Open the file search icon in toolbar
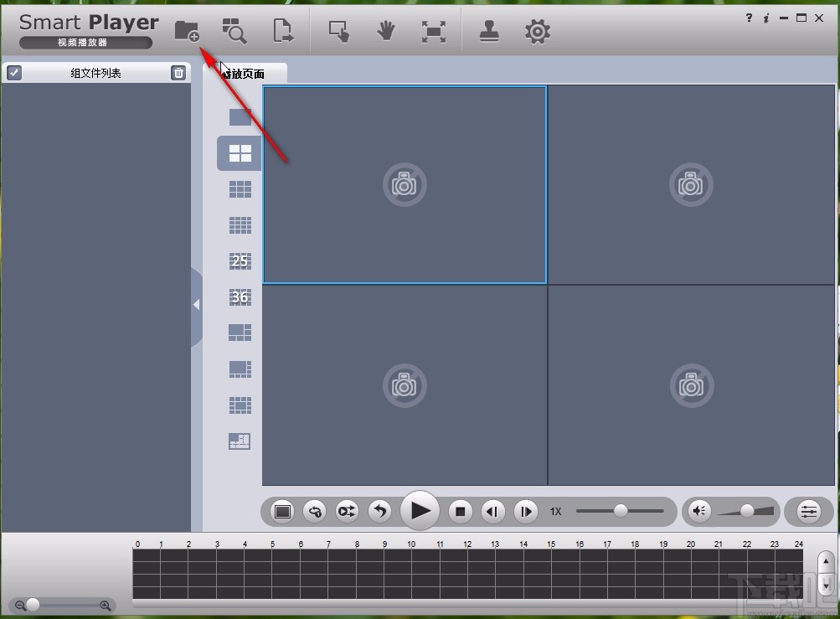This screenshot has height=619, width=840. click(234, 31)
